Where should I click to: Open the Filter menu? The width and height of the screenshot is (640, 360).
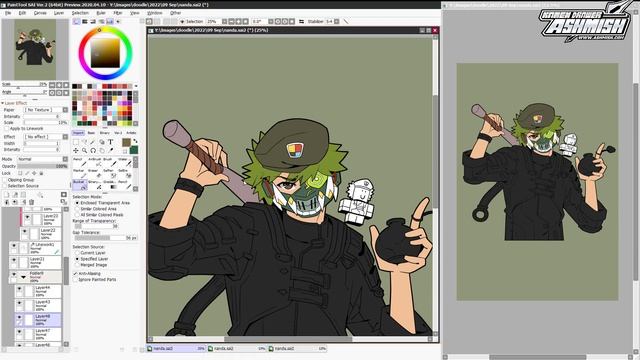(x=118, y=13)
